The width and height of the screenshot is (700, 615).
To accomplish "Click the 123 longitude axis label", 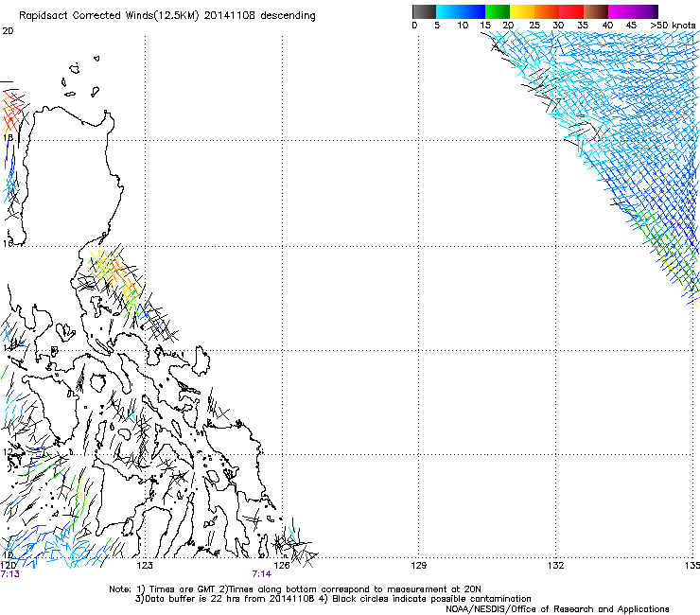I will (x=145, y=566).
